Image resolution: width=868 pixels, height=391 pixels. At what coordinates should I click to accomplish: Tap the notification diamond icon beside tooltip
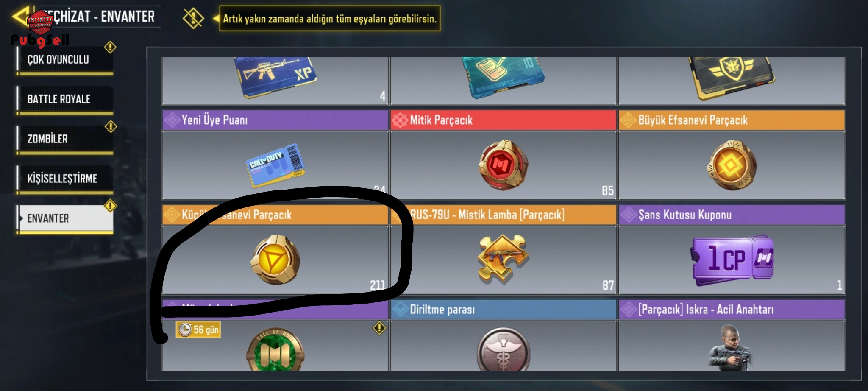[x=193, y=18]
